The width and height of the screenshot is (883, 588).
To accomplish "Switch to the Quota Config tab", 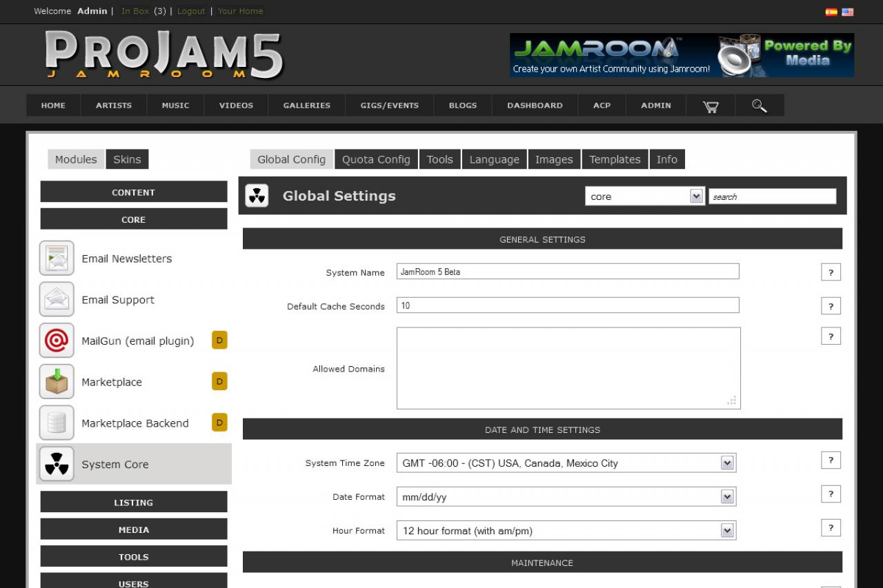I will click(375, 159).
